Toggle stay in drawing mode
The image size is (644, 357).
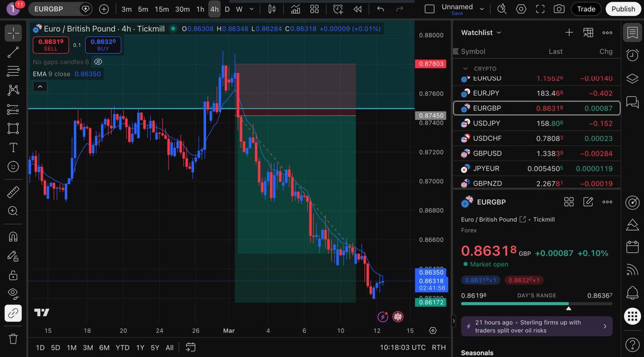pos(13,256)
